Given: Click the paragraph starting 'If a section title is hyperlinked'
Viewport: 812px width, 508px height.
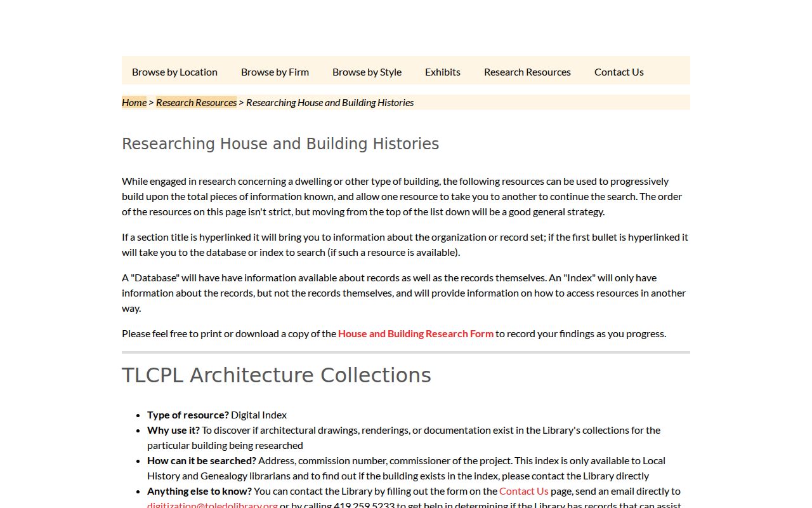Looking at the screenshot, I should [405, 244].
